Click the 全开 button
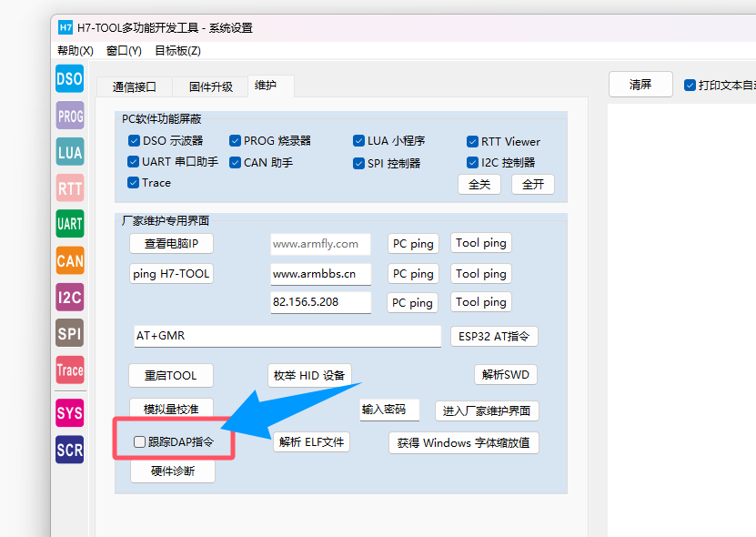 (x=533, y=184)
